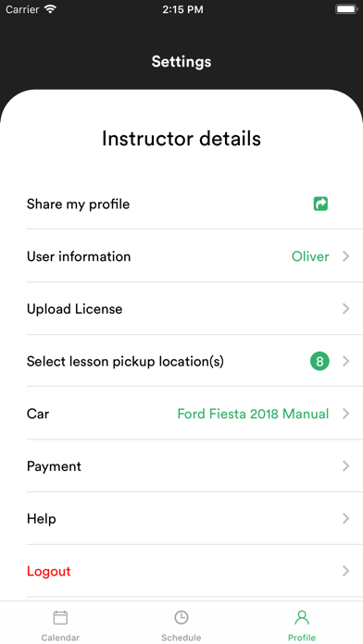The width and height of the screenshot is (363, 644).
Task: Switch to the Schedule tab label
Action: (x=181, y=638)
